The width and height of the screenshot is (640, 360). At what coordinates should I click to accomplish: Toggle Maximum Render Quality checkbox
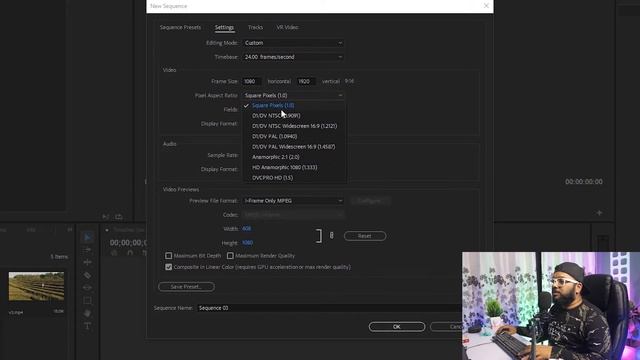click(230, 256)
